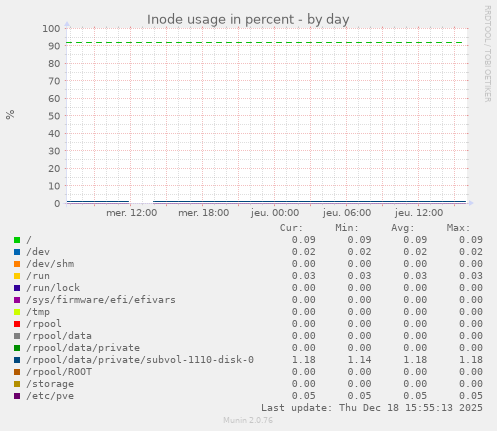
Task: Select the /etc/pve legend label
Action: tap(50, 396)
